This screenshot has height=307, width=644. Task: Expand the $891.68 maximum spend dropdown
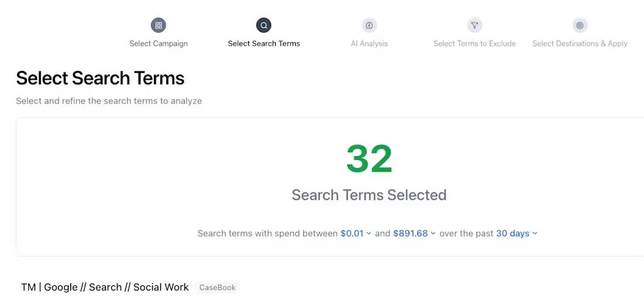[x=415, y=233]
